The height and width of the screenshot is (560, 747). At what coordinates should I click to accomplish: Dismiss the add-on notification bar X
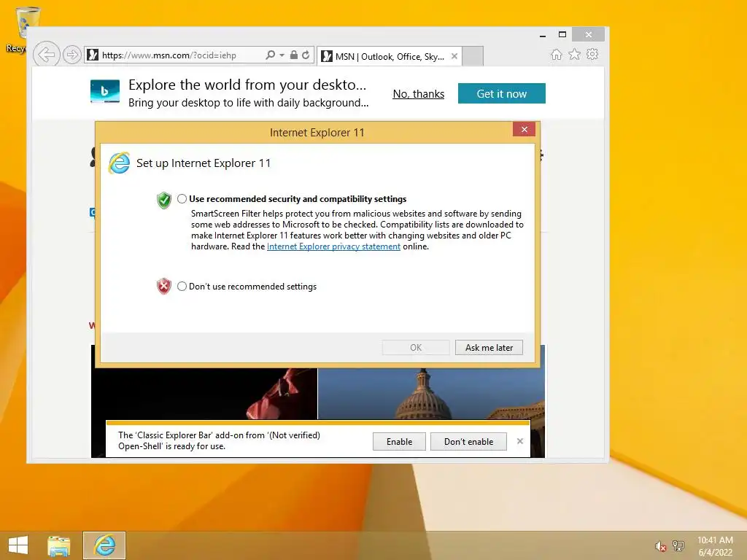click(x=519, y=441)
